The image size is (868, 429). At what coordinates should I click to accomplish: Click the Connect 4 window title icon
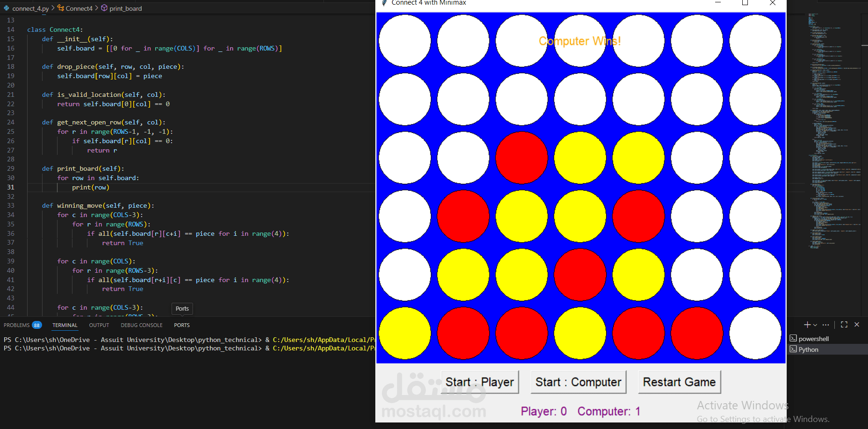tap(384, 3)
